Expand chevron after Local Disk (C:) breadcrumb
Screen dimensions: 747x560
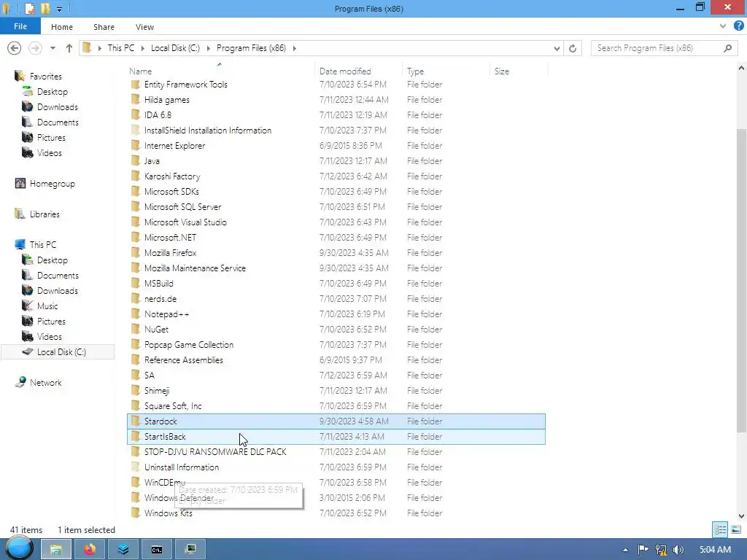tap(208, 48)
